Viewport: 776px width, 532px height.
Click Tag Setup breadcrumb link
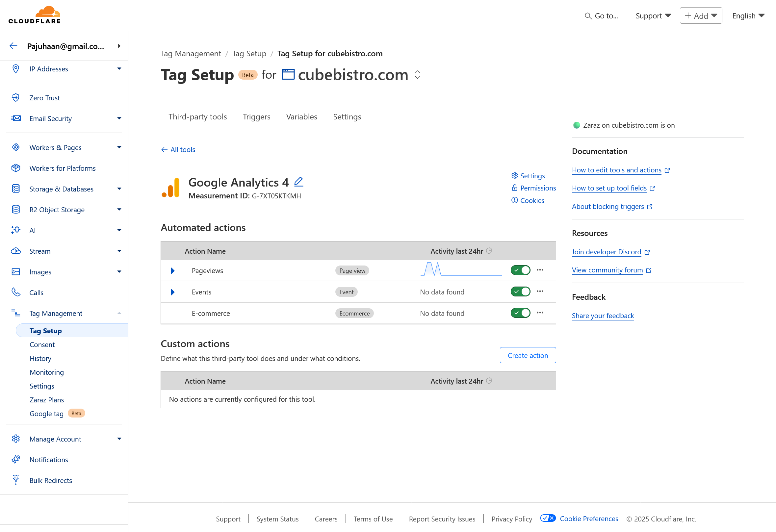click(x=249, y=53)
